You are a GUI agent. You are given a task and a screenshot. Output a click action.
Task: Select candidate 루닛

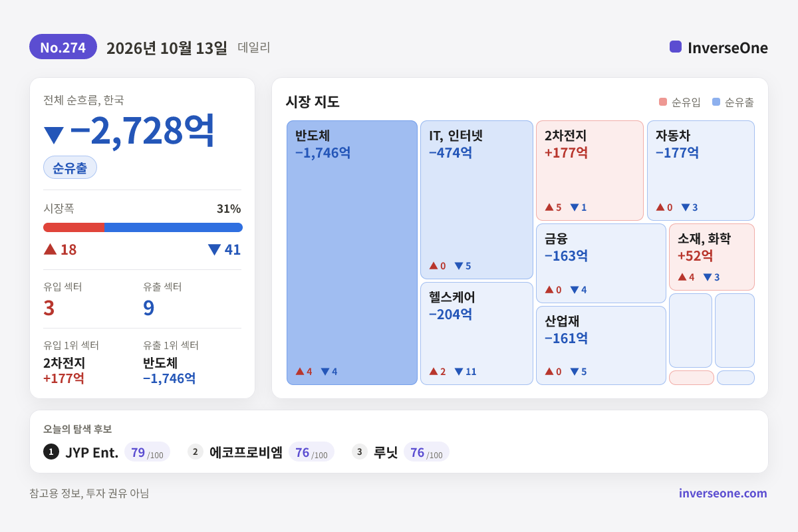coord(386,452)
